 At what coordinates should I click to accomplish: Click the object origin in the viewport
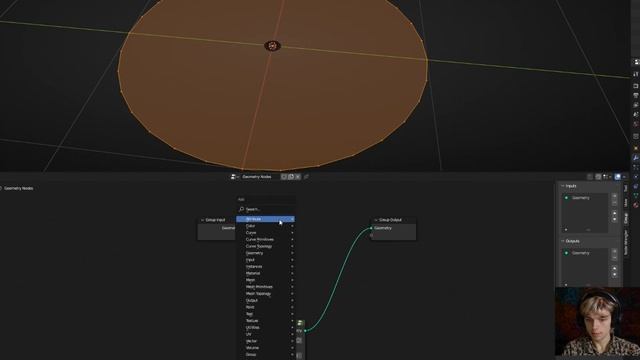click(273, 46)
